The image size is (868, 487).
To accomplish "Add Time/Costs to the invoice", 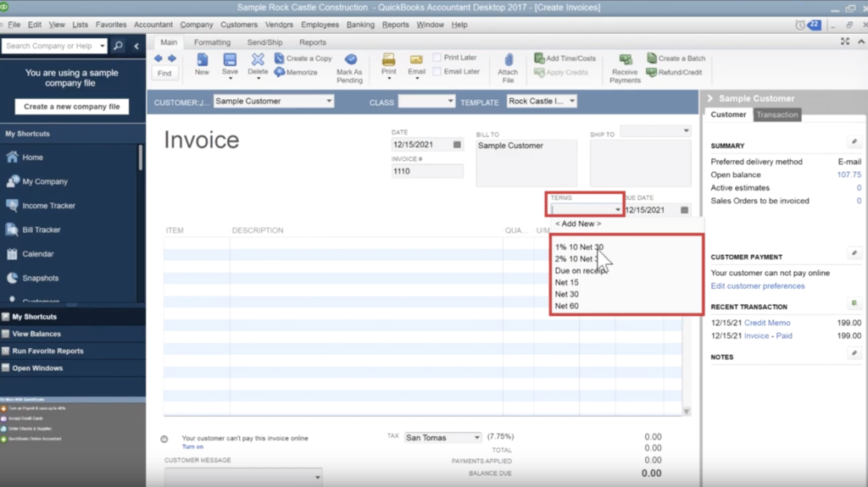I will point(565,58).
